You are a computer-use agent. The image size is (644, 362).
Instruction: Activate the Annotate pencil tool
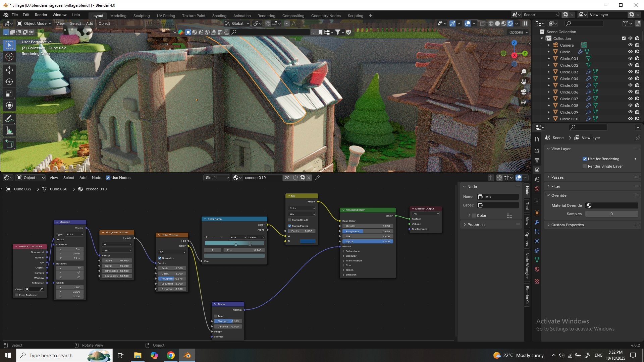9,119
